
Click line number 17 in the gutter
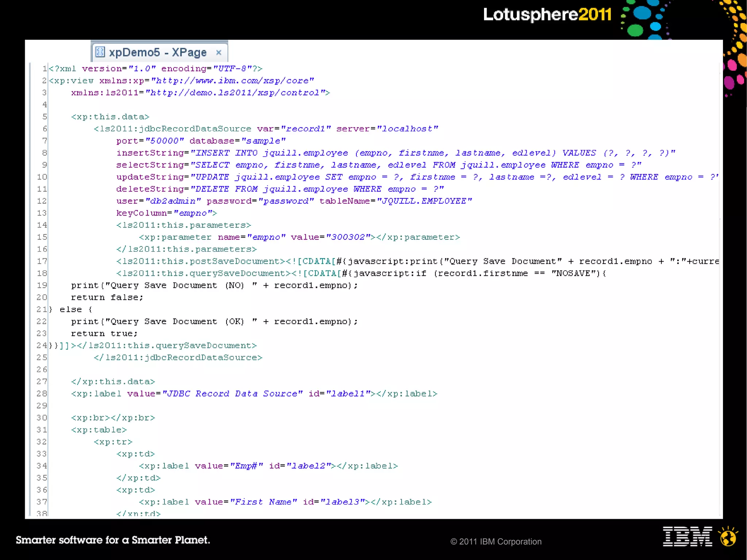(42, 261)
